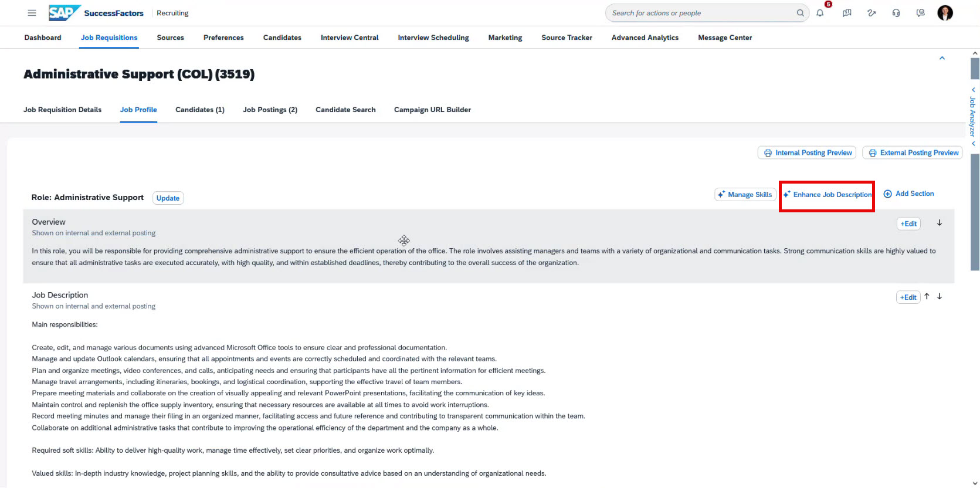Switch to the Candidates (1) tab
This screenshot has width=980, height=488.
[x=199, y=110]
